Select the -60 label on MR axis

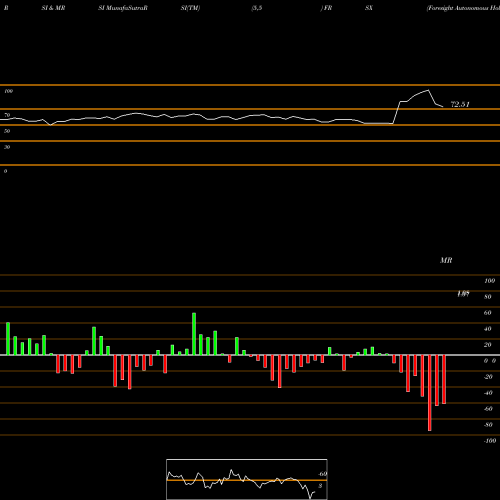[488, 409]
